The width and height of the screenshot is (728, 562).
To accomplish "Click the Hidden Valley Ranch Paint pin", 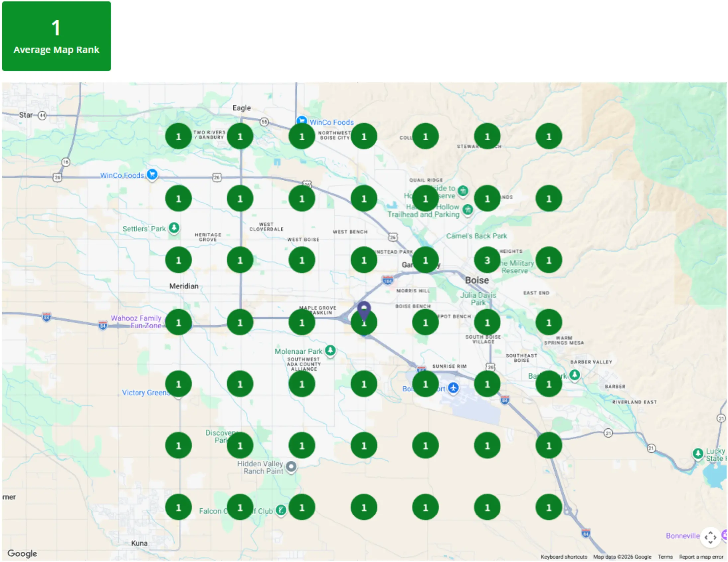I will tap(291, 466).
